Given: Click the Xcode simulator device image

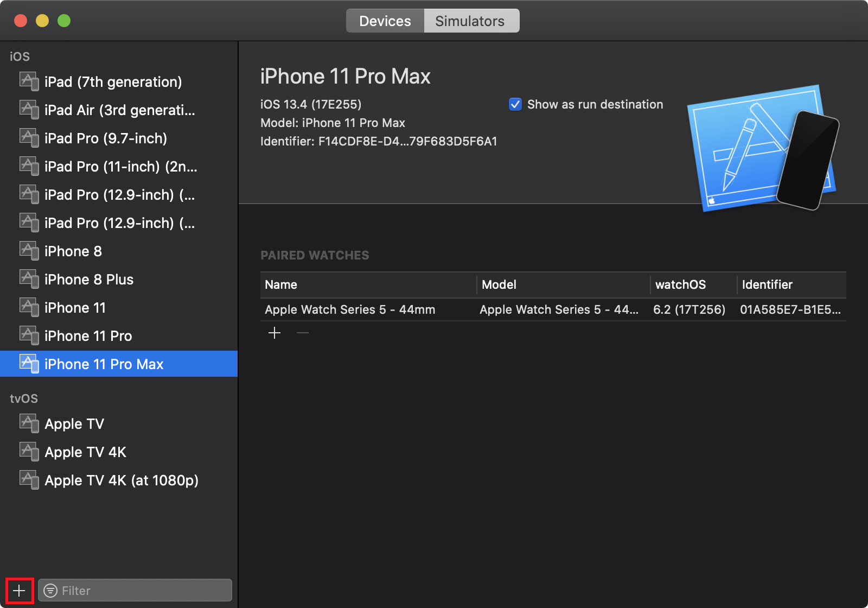Looking at the screenshot, I should (x=763, y=148).
